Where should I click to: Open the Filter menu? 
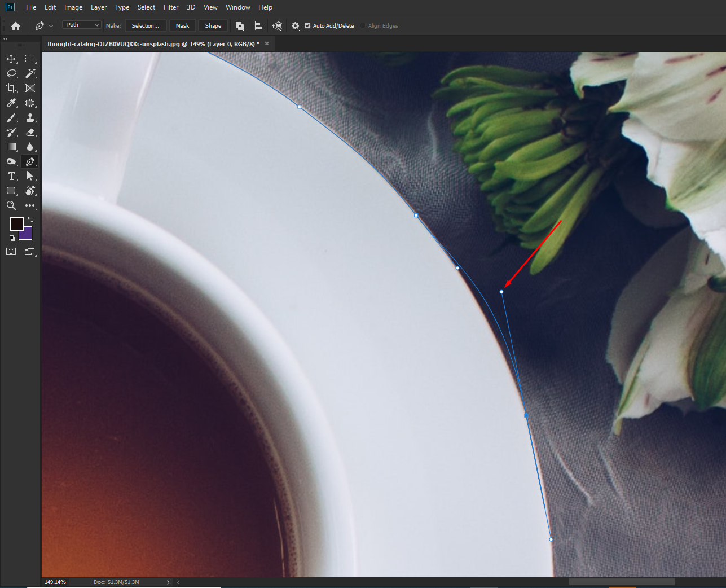(x=171, y=7)
